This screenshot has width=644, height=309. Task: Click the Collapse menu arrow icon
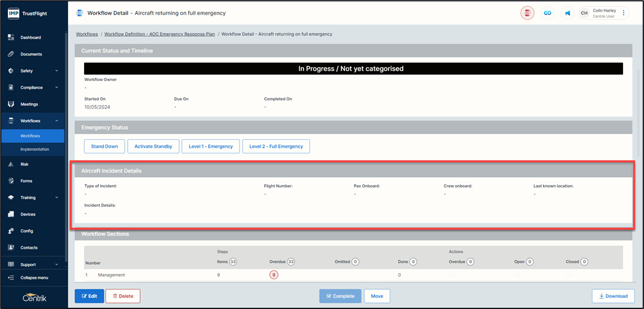tap(12, 278)
